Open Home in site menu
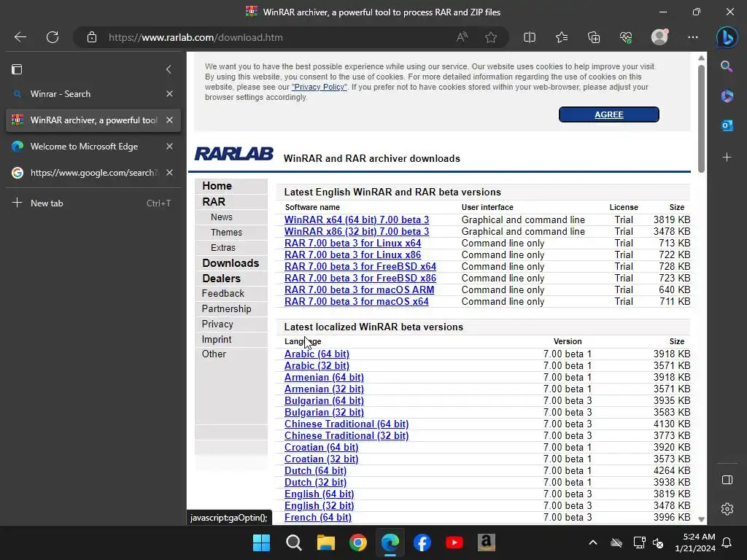The image size is (747, 560). tap(217, 186)
